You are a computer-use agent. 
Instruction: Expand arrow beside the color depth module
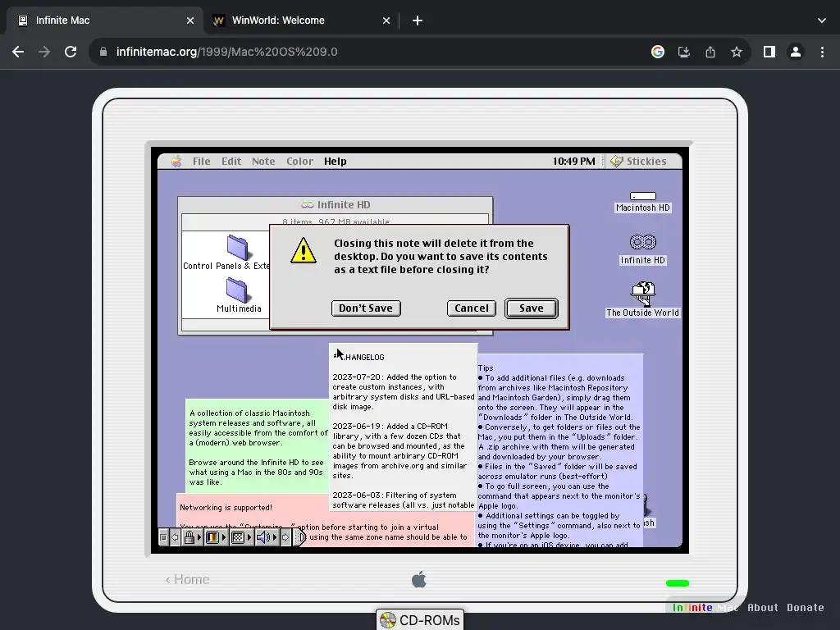click(224, 537)
